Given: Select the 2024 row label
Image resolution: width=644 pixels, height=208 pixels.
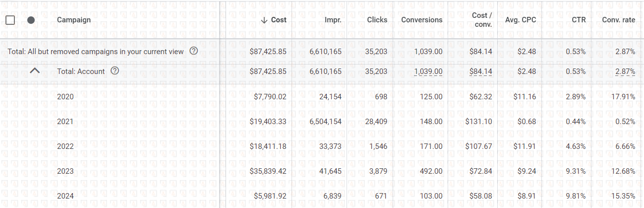Looking at the screenshot, I should click(65, 196).
